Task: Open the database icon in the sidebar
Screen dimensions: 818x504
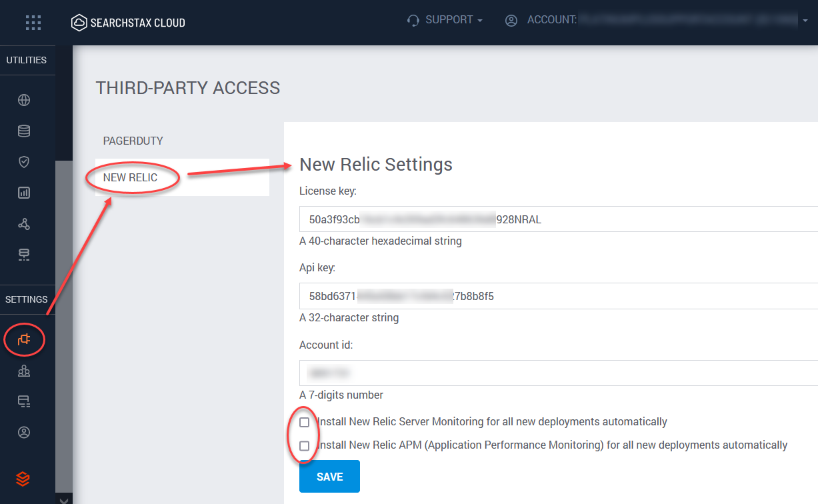Action: click(24, 131)
